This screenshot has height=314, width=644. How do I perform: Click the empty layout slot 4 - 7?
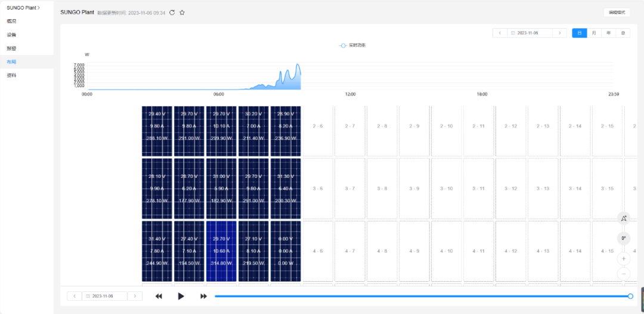[x=350, y=251]
